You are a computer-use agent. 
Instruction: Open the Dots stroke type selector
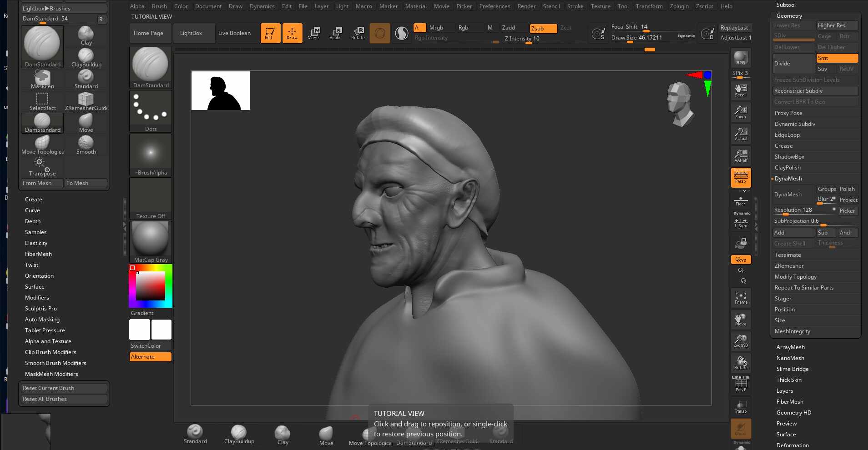(x=151, y=111)
